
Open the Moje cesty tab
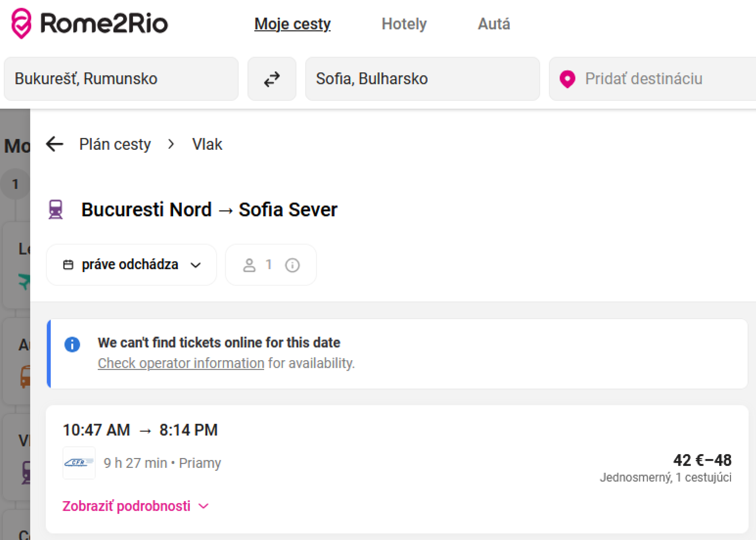click(x=292, y=24)
